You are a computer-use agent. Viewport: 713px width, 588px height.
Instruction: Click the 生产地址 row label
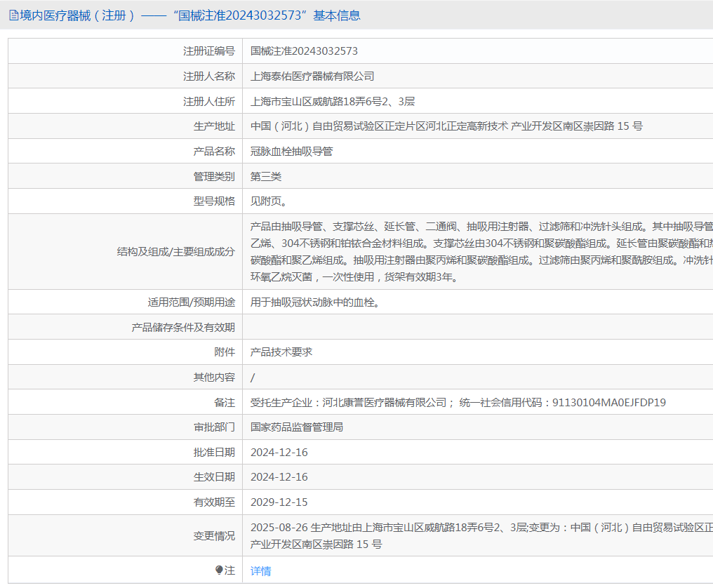tap(214, 126)
